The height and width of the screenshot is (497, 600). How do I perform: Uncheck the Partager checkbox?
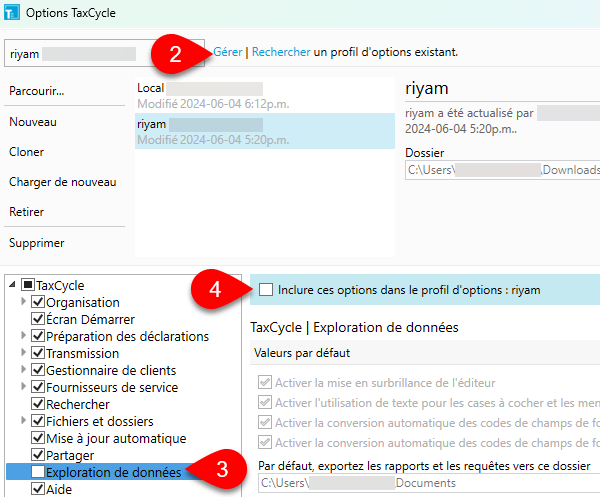click(x=38, y=455)
